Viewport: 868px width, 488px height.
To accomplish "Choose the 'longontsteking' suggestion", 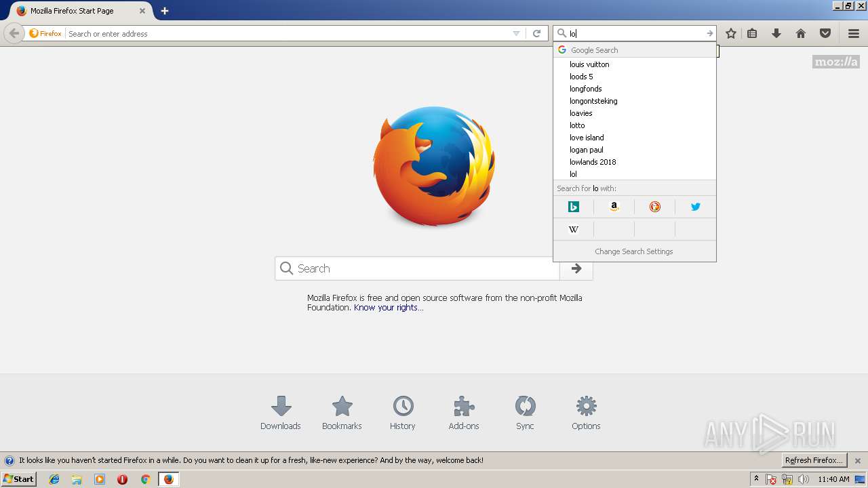I will (635, 101).
